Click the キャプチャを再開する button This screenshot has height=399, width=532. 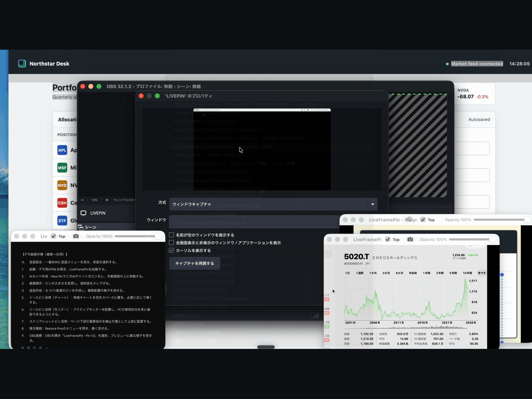pyautogui.click(x=195, y=263)
